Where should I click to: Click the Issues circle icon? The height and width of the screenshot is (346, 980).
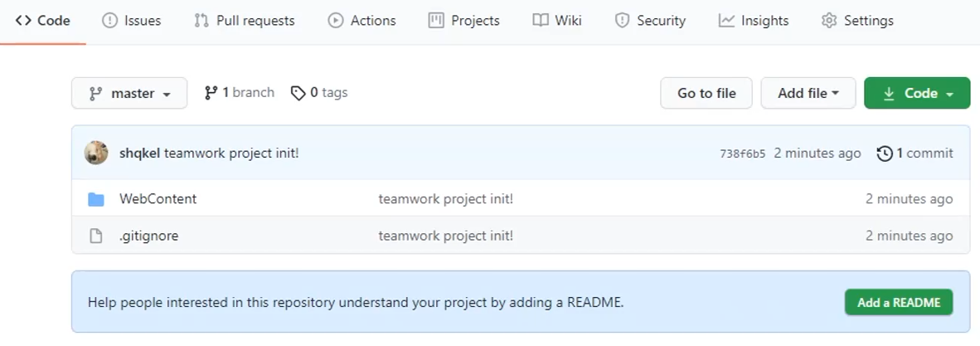click(x=109, y=21)
